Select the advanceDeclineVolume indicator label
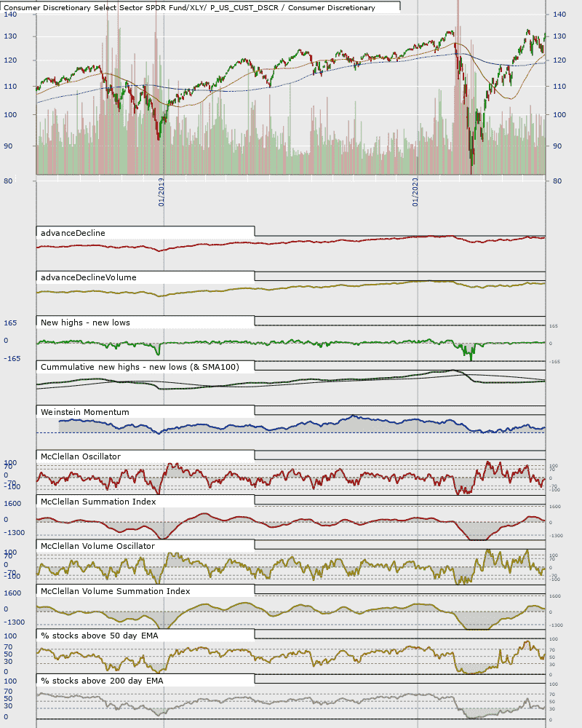The width and height of the screenshot is (582, 728). [89, 277]
